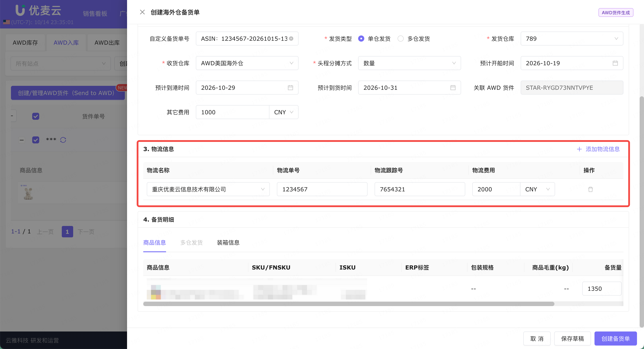Open calendar icon for 预计到港时间
Image resolution: width=644 pixels, height=349 pixels.
point(290,87)
